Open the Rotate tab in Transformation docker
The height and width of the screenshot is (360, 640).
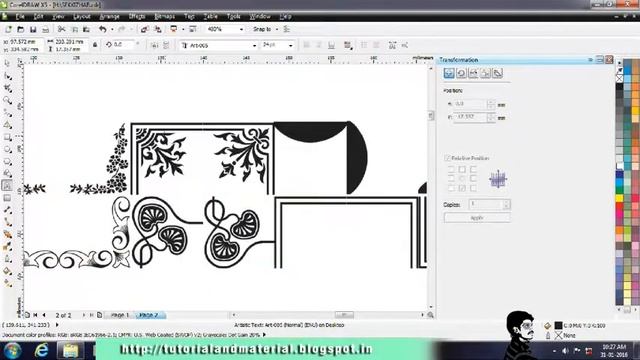tap(461, 73)
